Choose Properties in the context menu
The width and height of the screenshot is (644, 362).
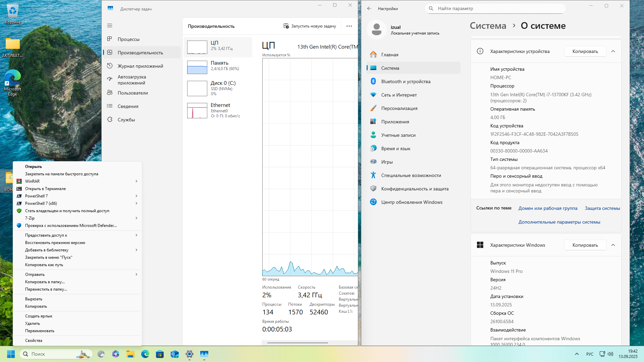(34, 341)
